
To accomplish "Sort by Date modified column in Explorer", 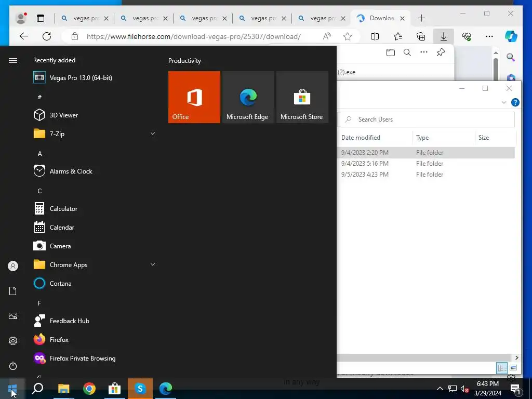I will 361,137.
